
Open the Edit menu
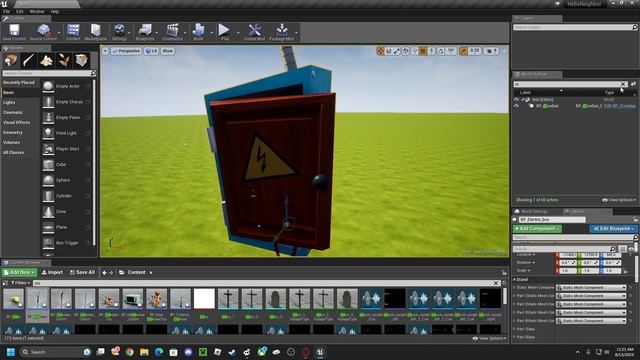[20, 11]
